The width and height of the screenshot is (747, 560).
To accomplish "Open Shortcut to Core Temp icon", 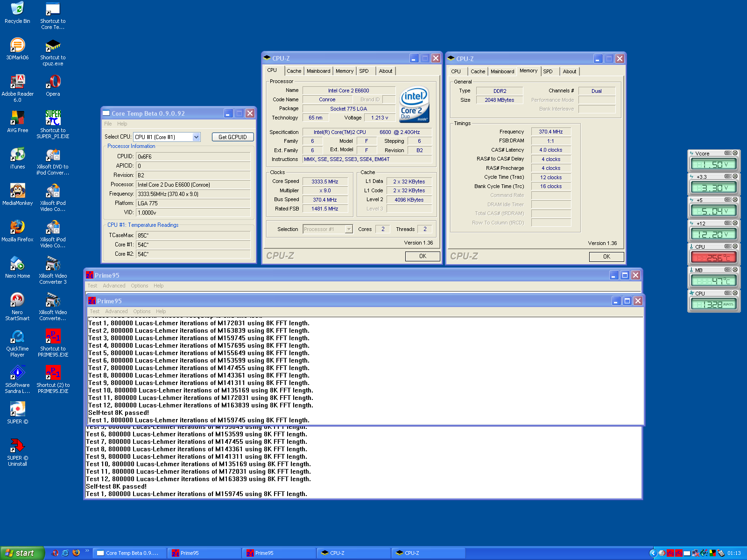I will coord(53,15).
